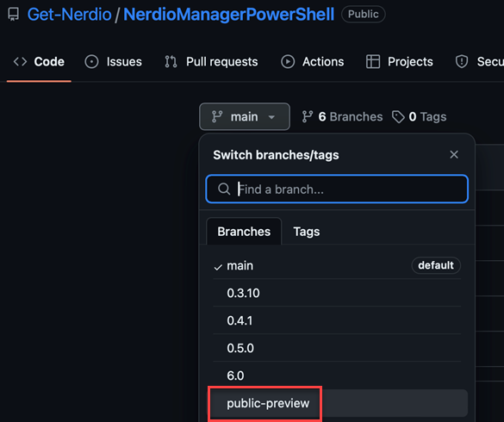
Task: Click the Find a branch search field
Action: [x=337, y=189]
